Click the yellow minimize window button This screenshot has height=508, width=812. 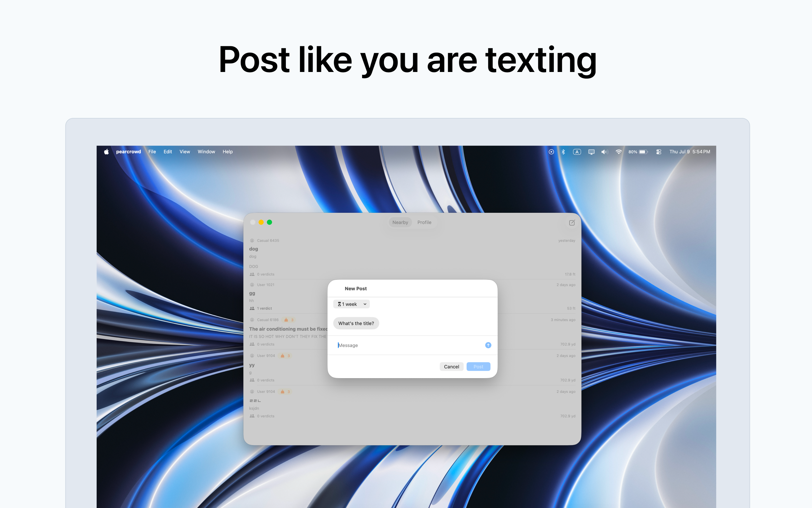click(x=261, y=222)
